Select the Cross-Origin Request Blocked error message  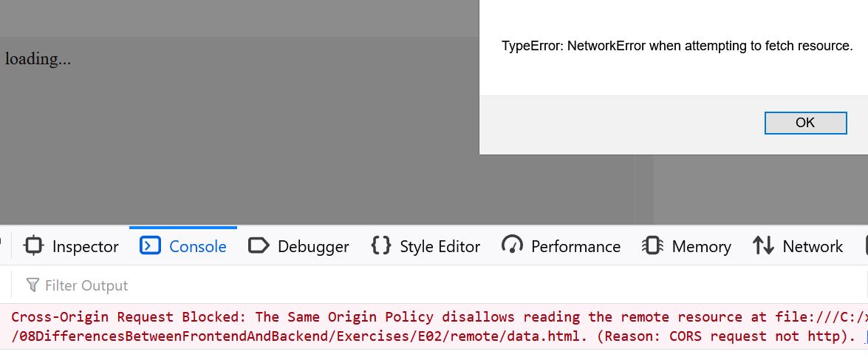pyautogui.click(x=434, y=327)
